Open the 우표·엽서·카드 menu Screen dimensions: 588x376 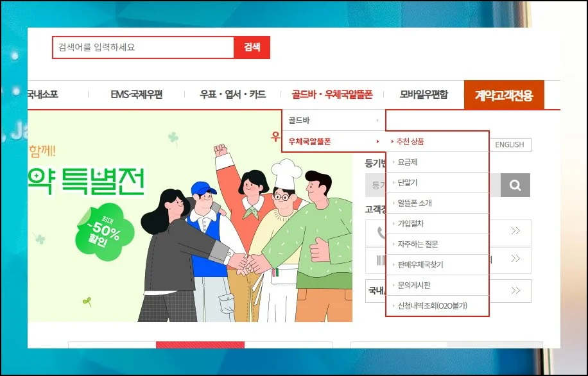pyautogui.click(x=233, y=94)
